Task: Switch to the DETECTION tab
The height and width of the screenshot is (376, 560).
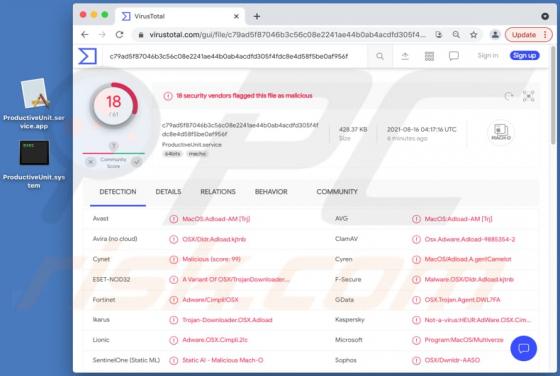Action: [118, 192]
